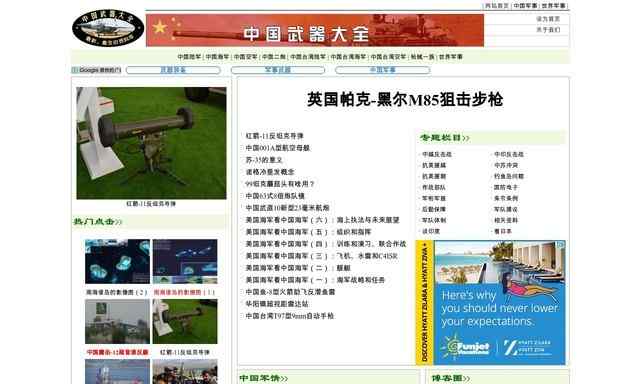This screenshot has width=640, height=384.
Task: Open 世界军事 in the green nav bar
Action: 451,57
